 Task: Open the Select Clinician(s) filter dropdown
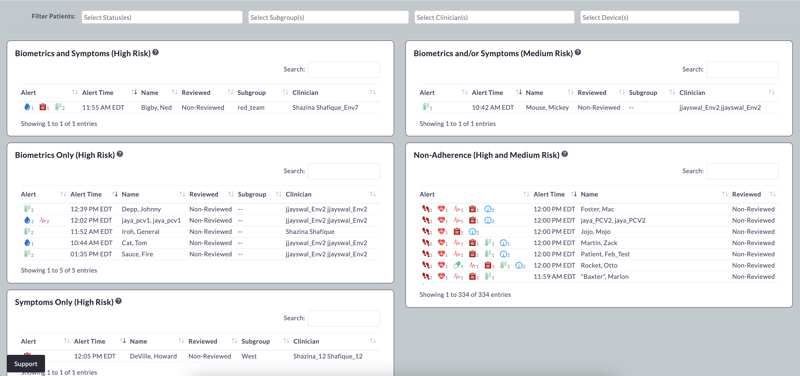click(494, 17)
